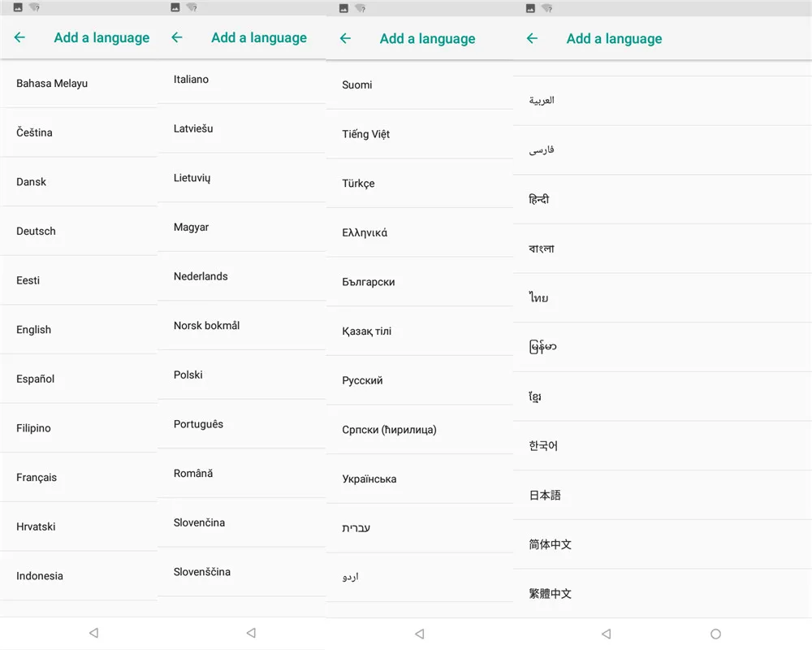Select Español from the list

click(36, 379)
